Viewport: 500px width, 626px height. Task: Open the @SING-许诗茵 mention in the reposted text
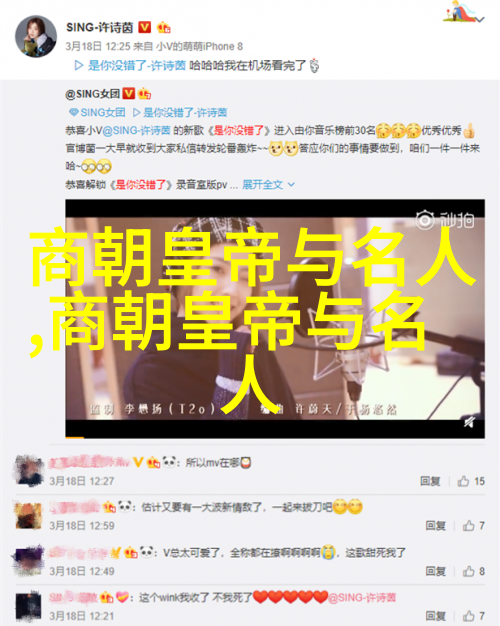click(137, 130)
